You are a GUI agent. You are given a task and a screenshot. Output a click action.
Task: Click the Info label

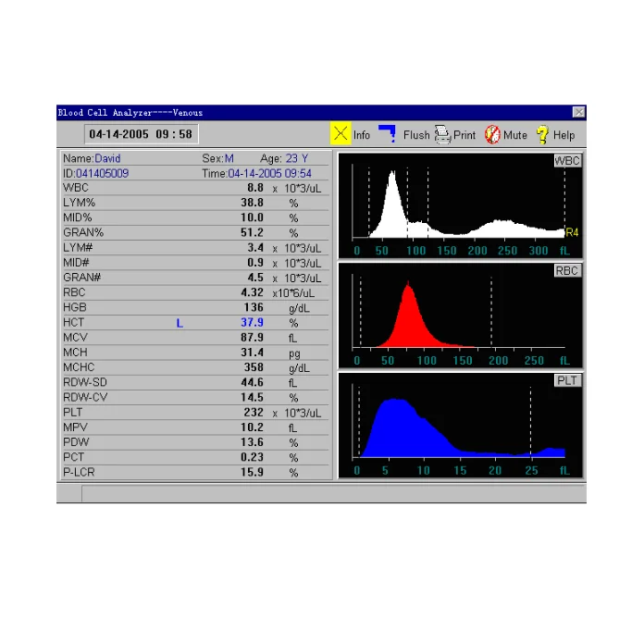362,135
